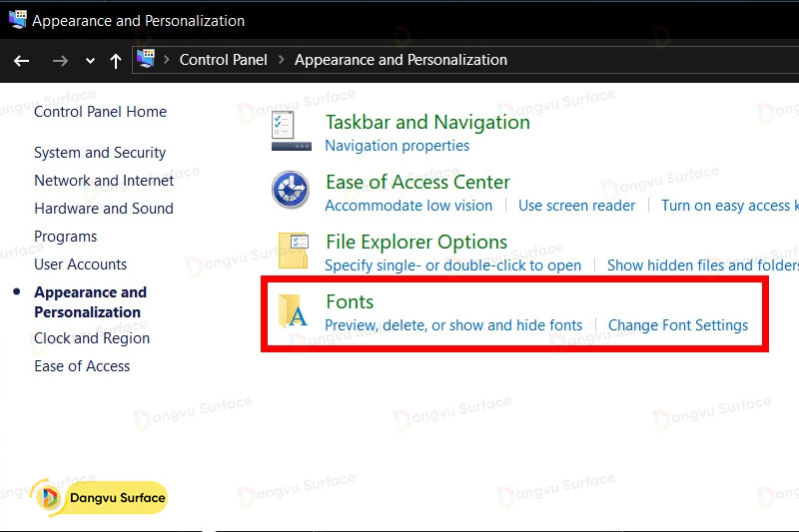The width and height of the screenshot is (799, 532).
Task: Open Taskbar and Navigation heading
Action: point(428,122)
